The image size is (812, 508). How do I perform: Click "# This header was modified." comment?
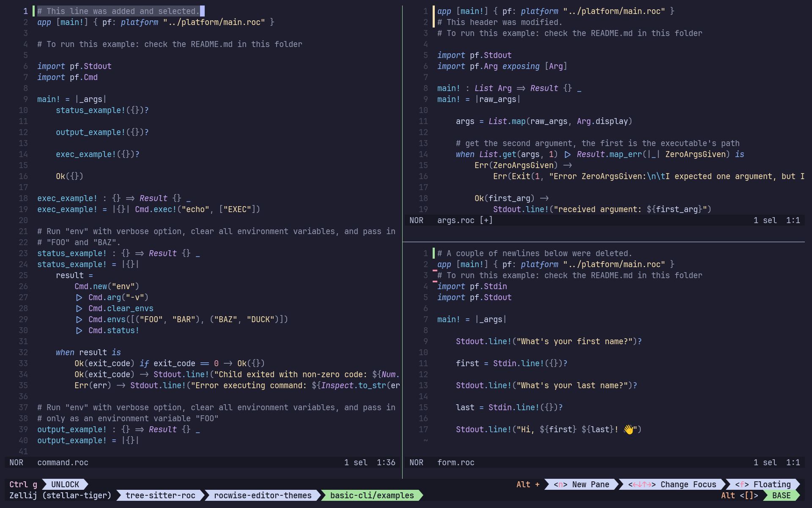pos(500,22)
